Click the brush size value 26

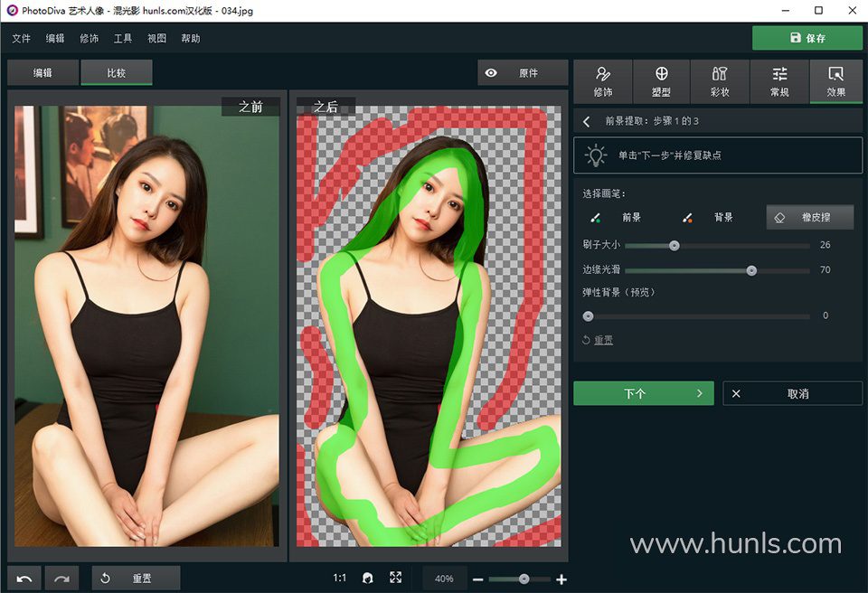[x=825, y=245]
